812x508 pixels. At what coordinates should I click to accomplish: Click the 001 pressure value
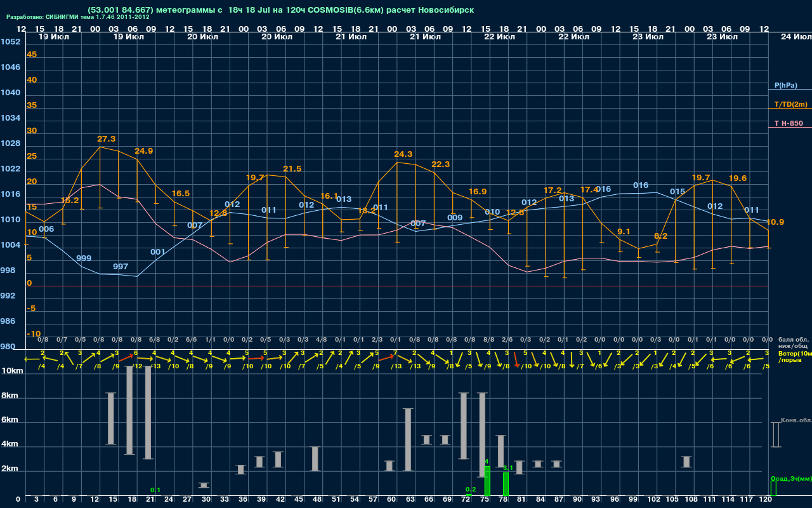pyautogui.click(x=158, y=252)
